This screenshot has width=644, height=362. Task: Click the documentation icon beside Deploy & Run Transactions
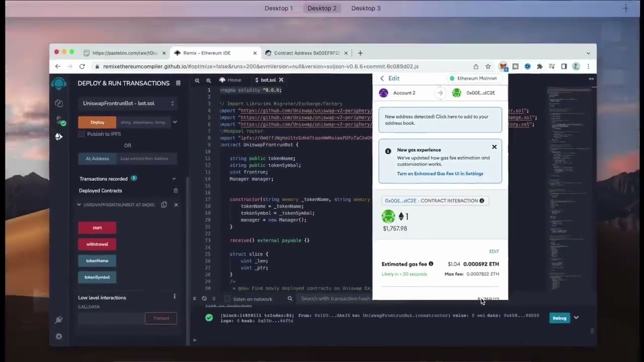178,83
